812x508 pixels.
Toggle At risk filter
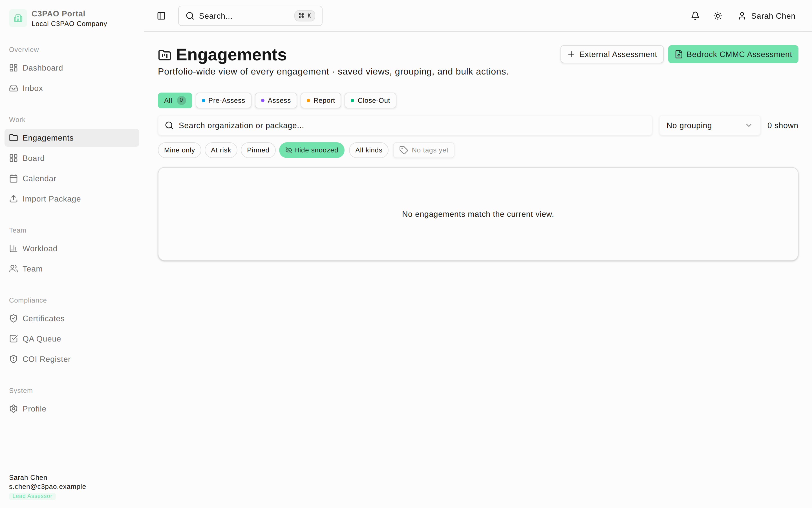221,150
